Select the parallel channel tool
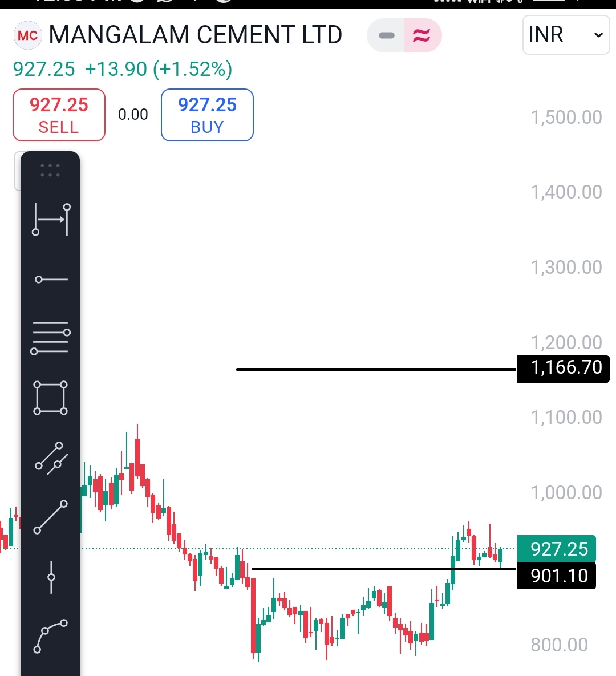 51,458
